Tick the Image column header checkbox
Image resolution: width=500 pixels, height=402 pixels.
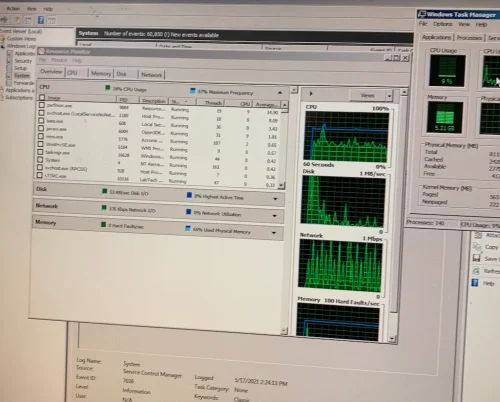click(42, 97)
